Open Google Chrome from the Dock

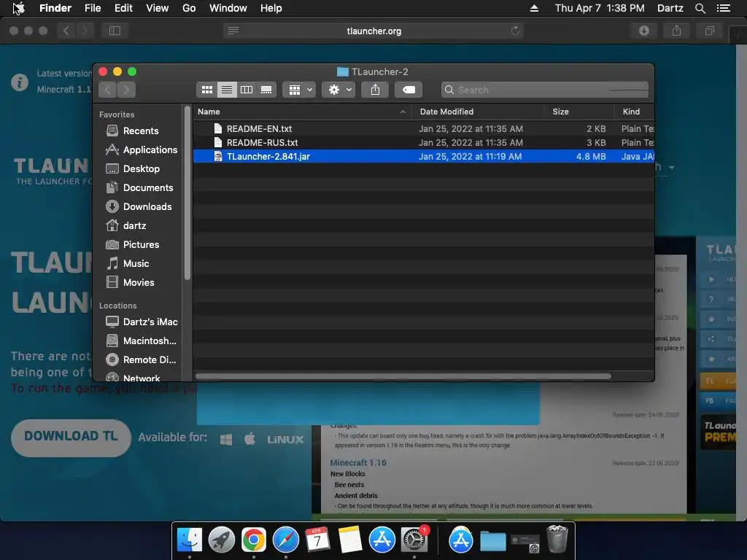pyautogui.click(x=253, y=540)
